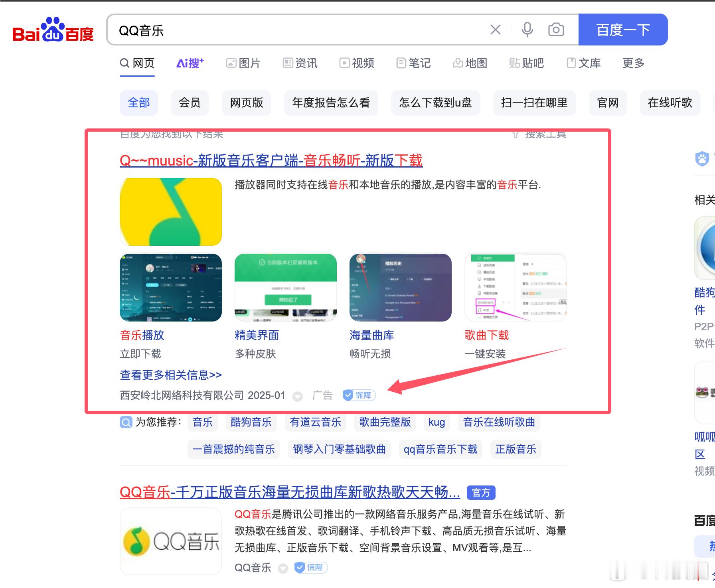Go to the 地图 tab

click(470, 63)
